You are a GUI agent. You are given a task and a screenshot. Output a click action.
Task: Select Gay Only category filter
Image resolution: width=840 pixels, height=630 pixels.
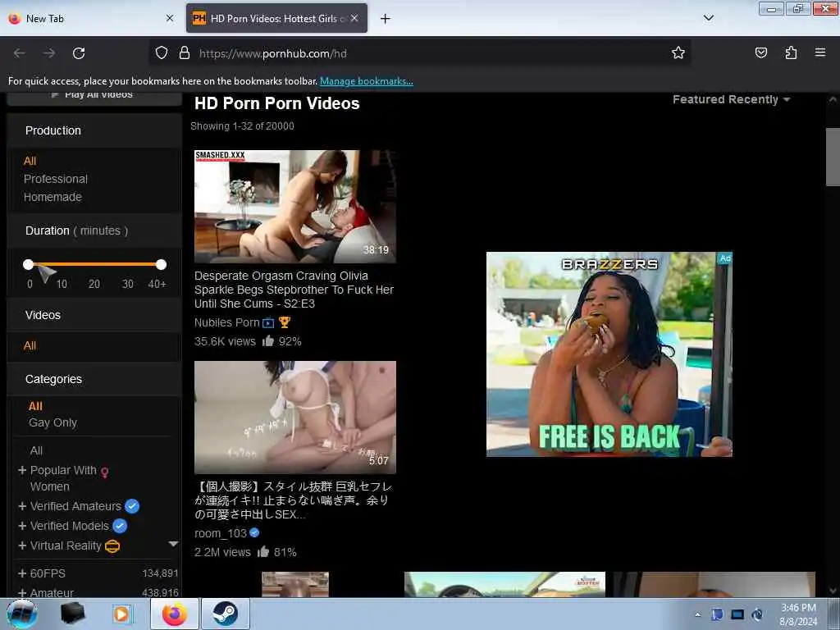53,422
